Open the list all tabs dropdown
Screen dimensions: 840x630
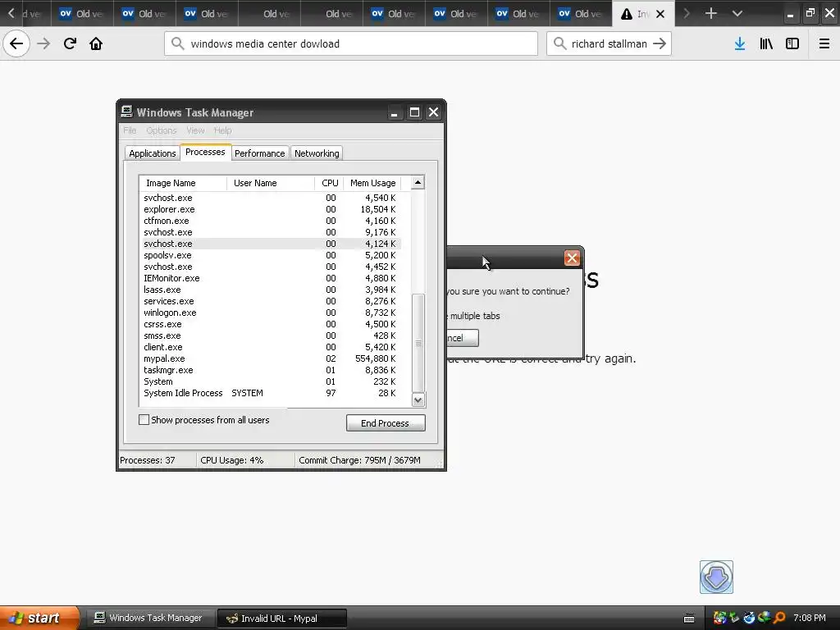coord(737,13)
